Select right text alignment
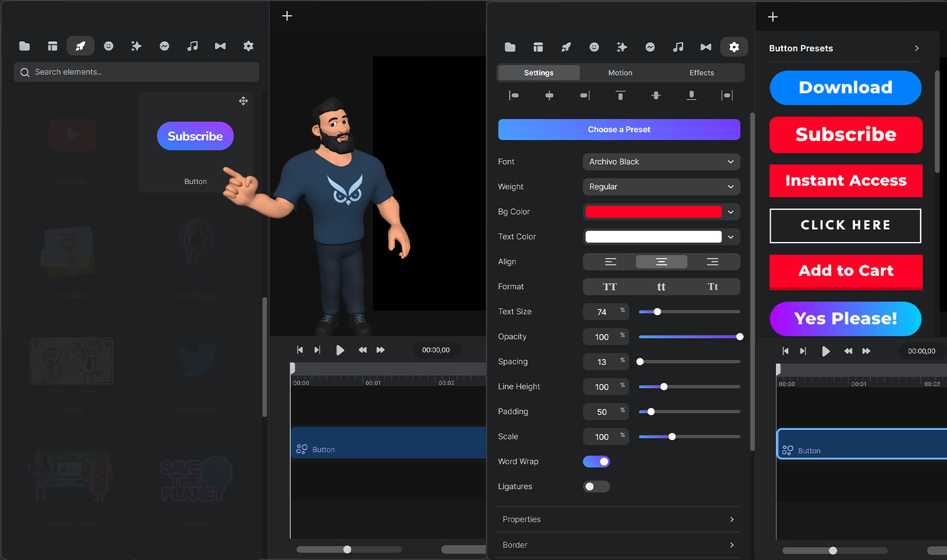This screenshot has height=560, width=947. tap(712, 262)
